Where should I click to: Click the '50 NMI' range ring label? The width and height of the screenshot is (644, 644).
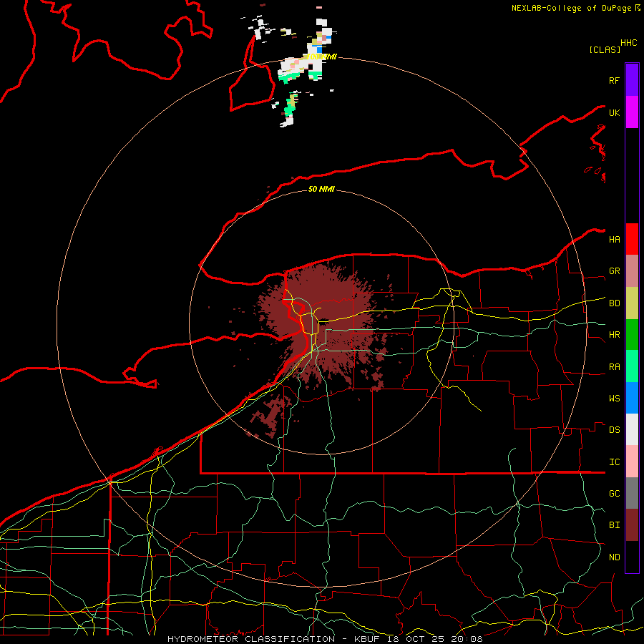pyautogui.click(x=321, y=189)
